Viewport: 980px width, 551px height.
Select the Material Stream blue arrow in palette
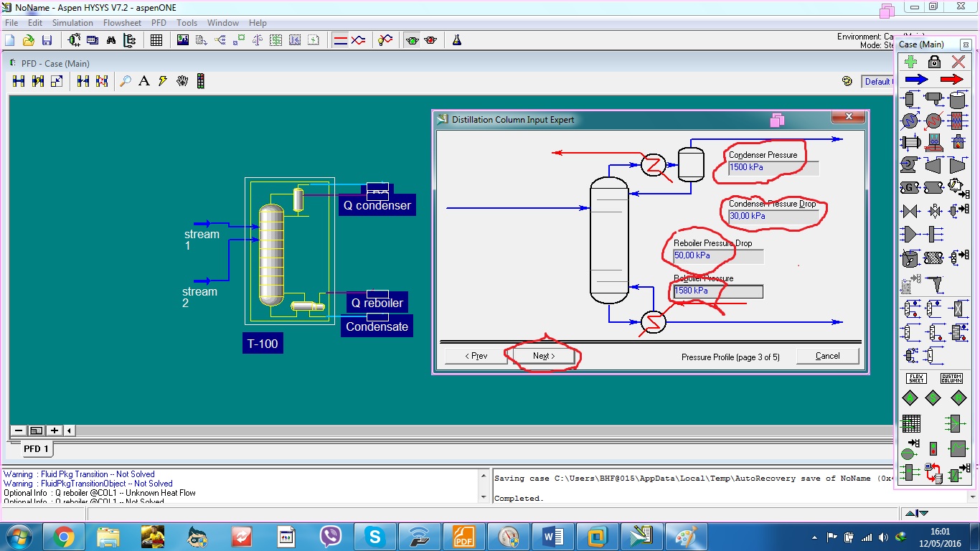pyautogui.click(x=916, y=80)
